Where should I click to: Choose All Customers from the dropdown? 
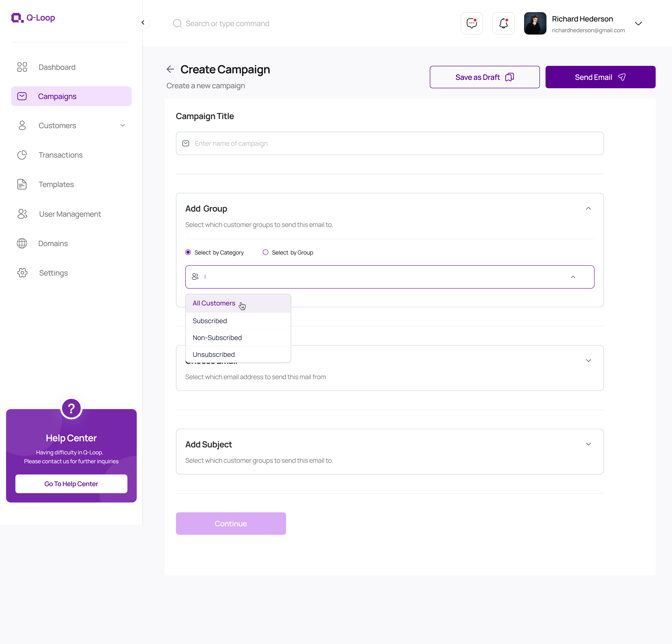[238, 303]
